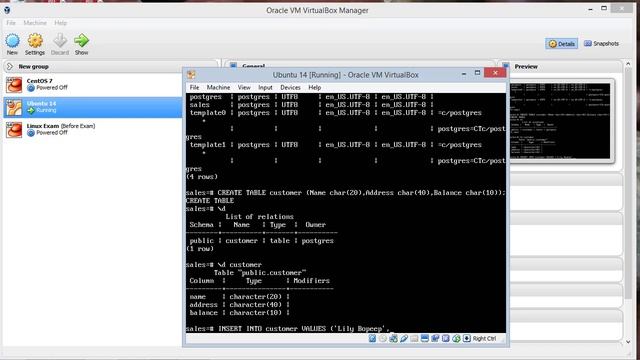
Task: Open File menu in Ubuntu 14 window
Action: point(194,87)
